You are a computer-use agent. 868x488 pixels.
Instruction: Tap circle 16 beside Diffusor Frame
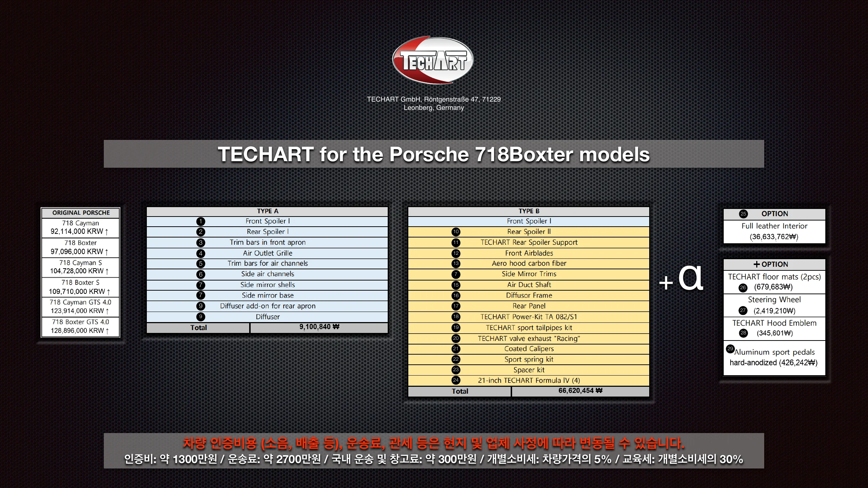tap(456, 295)
